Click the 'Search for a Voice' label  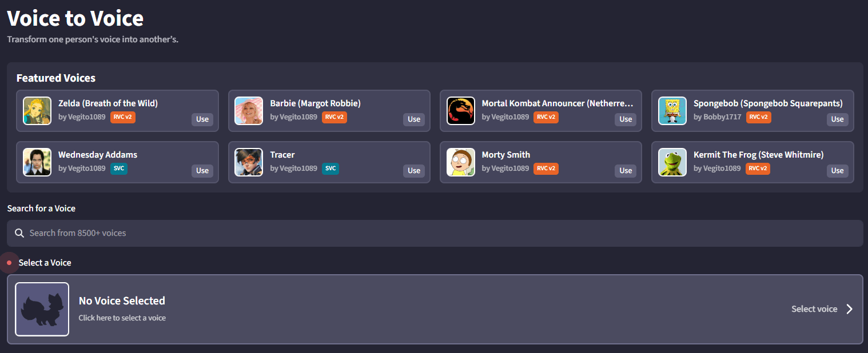41,208
